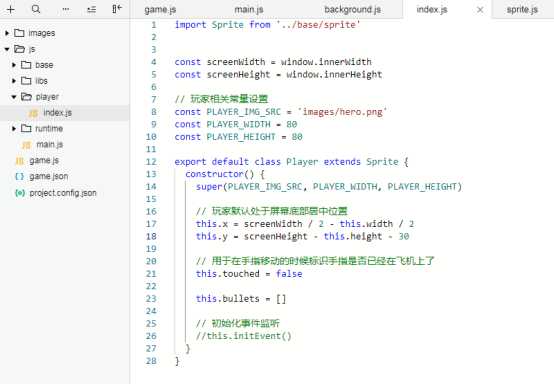Screen dimensions: 554x385
Task: Open index.js in the file tree
Action: [x=65, y=113]
